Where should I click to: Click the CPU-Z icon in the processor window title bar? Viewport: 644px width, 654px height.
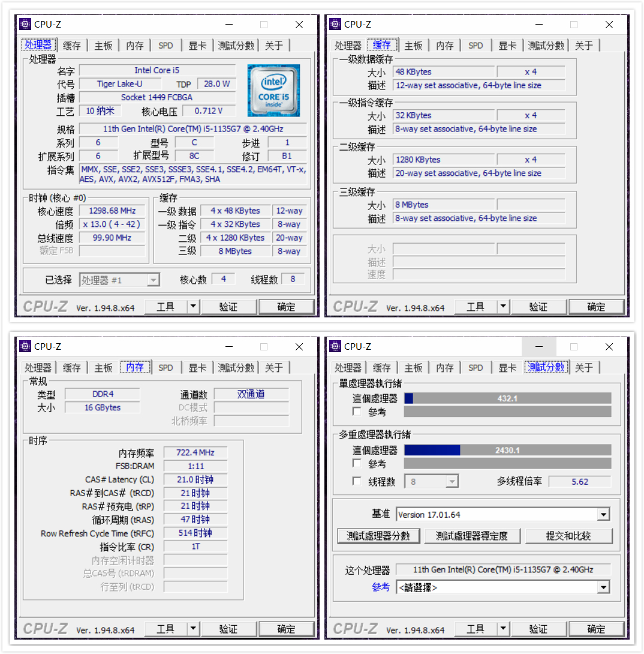click(25, 23)
